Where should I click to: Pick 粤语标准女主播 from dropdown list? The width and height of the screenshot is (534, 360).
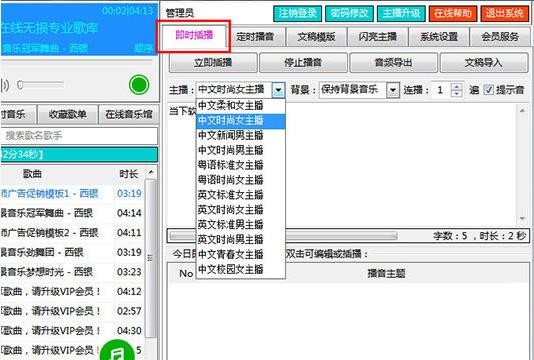click(x=240, y=165)
